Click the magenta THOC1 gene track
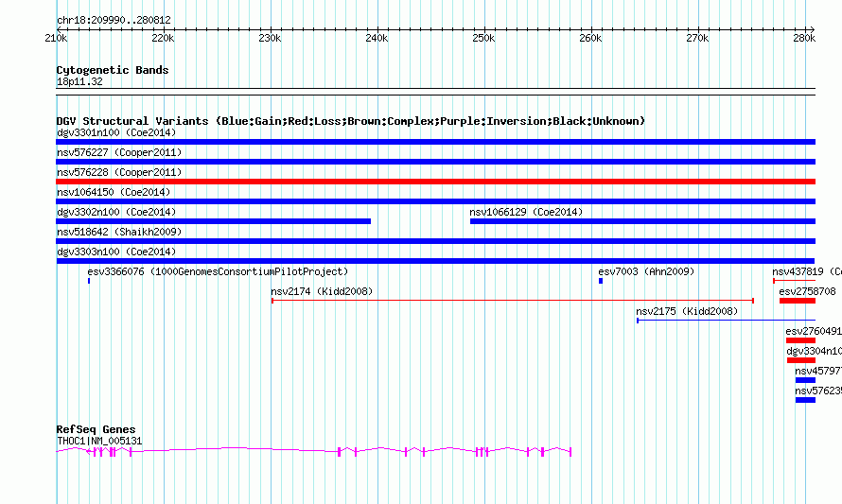The height and width of the screenshot is (504, 842). [x=313, y=452]
